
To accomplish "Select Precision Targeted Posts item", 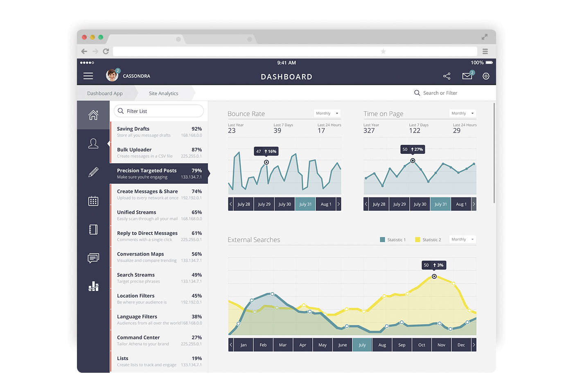I will click(159, 173).
